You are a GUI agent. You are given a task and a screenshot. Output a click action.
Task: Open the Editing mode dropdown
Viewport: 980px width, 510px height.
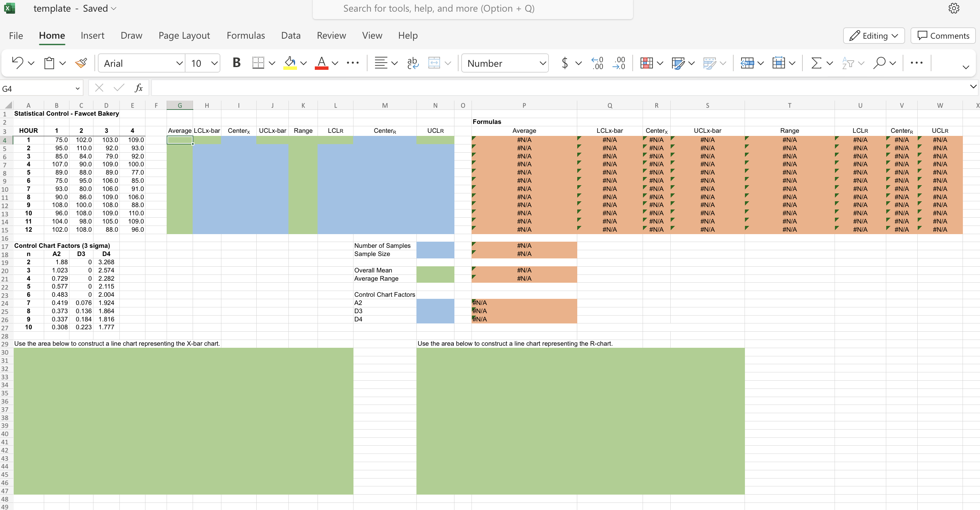click(x=874, y=36)
